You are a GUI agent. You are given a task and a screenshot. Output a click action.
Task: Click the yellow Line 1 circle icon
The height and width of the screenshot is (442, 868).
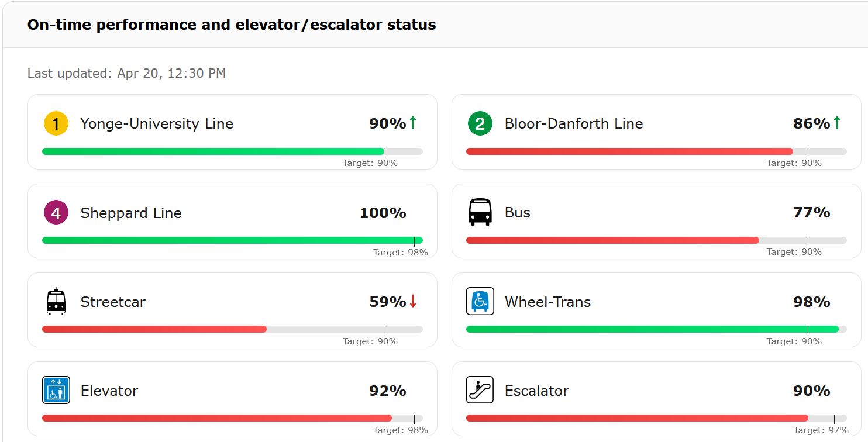coord(56,124)
